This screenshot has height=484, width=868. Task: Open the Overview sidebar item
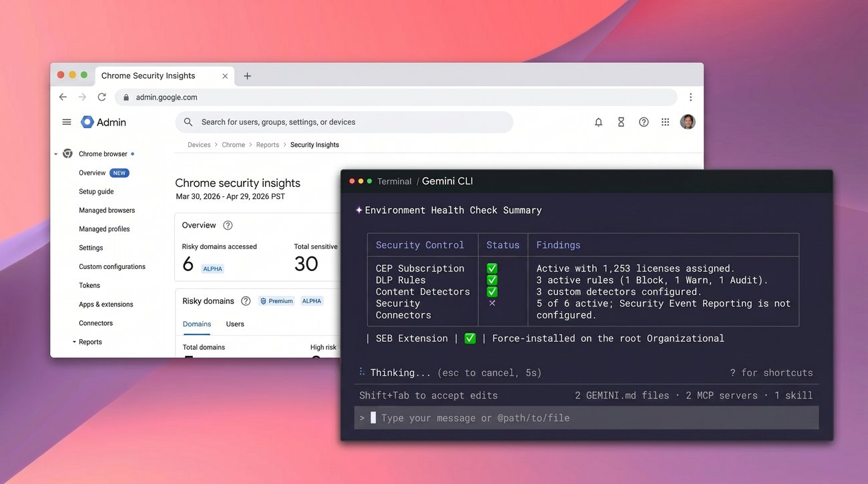(92, 173)
